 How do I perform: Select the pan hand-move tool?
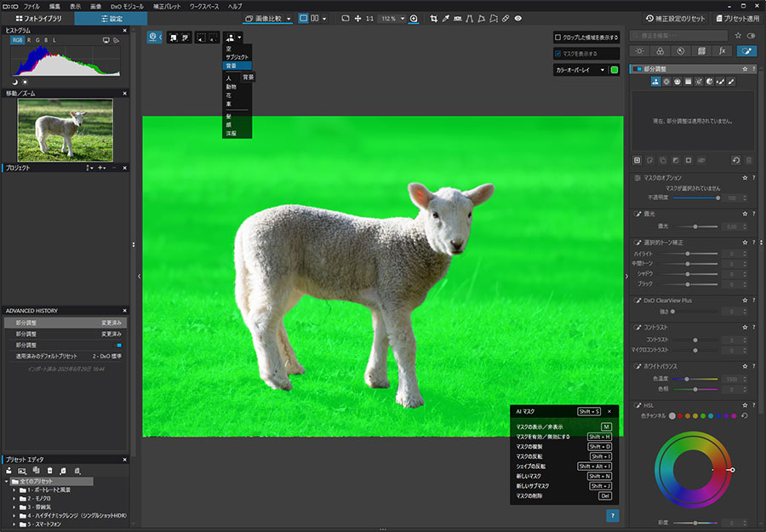tap(357, 19)
